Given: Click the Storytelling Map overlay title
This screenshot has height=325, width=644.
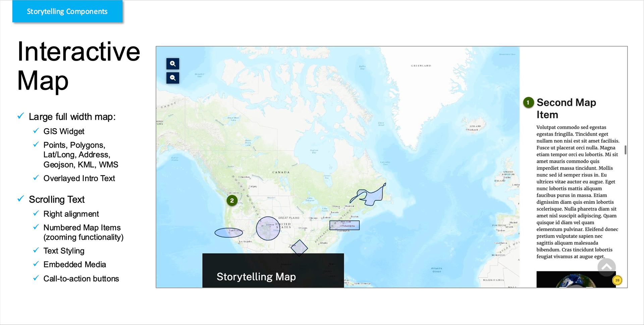Looking at the screenshot, I should (256, 277).
